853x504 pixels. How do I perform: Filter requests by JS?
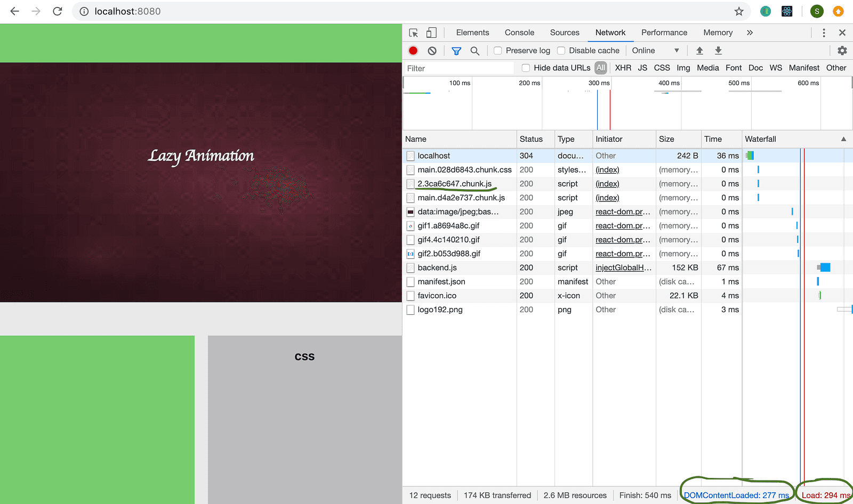click(642, 68)
